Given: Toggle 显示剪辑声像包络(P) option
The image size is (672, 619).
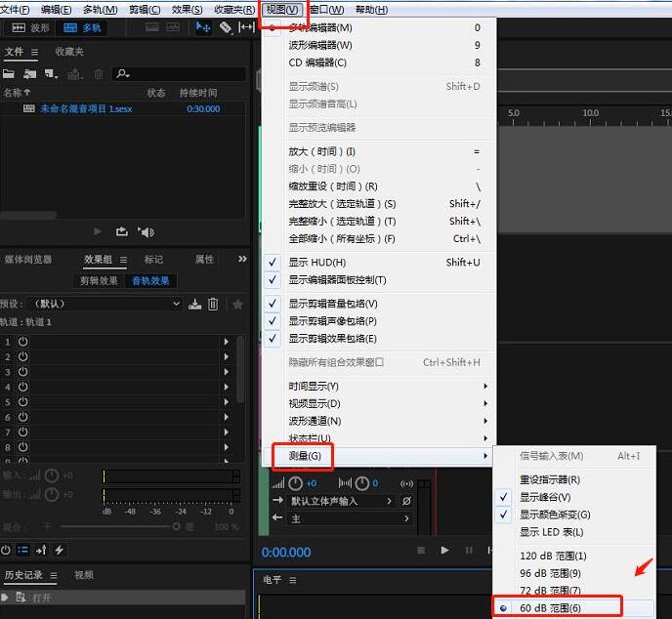Looking at the screenshot, I should pos(379,321).
